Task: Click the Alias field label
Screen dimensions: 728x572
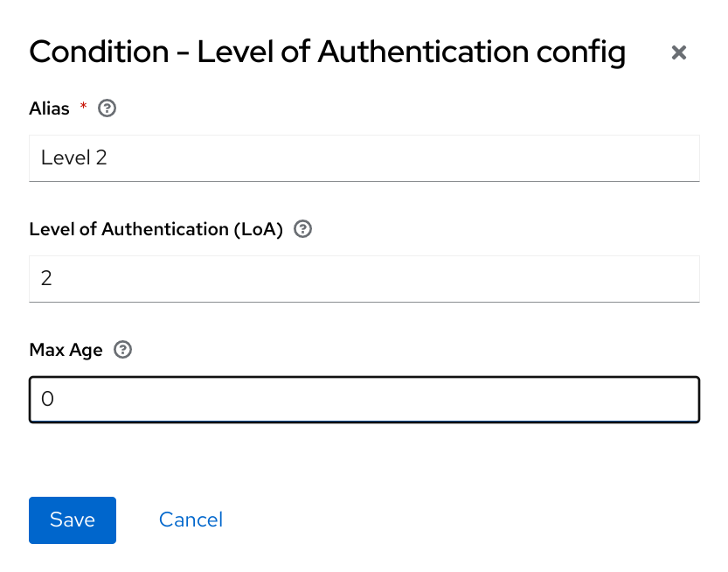Action: click(49, 108)
